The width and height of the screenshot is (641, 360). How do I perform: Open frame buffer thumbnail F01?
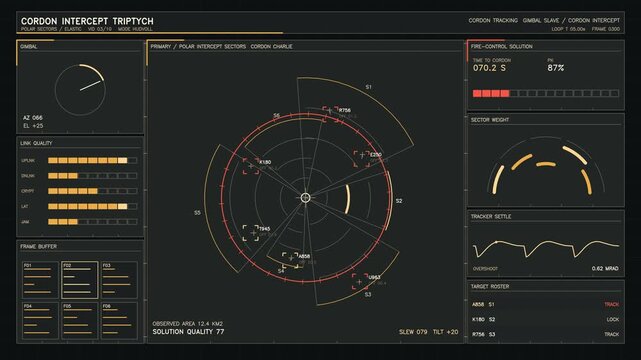[x=40, y=280]
